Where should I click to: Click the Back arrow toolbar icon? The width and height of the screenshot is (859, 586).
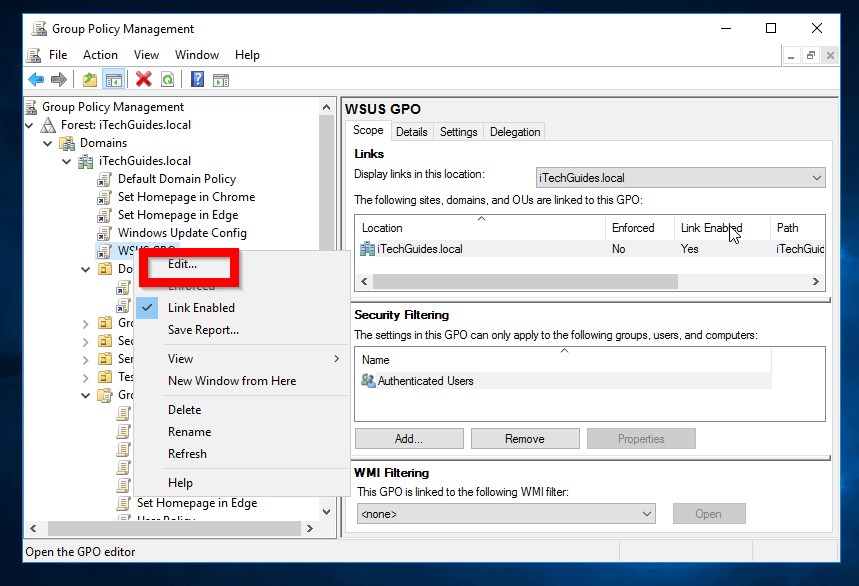(36, 80)
